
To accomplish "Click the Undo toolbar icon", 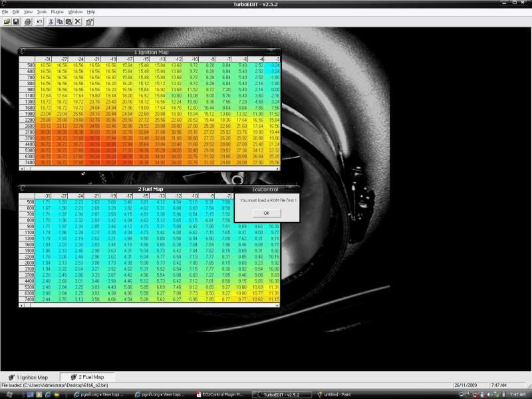I will tap(40, 22).
